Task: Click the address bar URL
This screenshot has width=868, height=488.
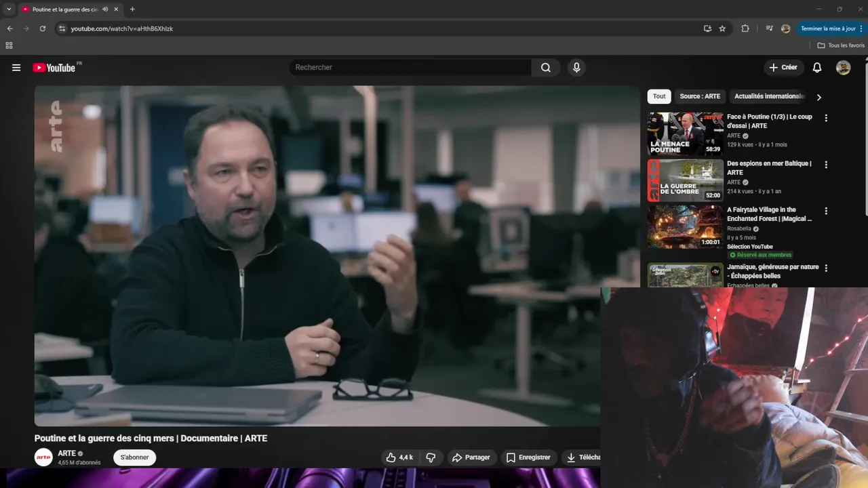Action: [122, 28]
